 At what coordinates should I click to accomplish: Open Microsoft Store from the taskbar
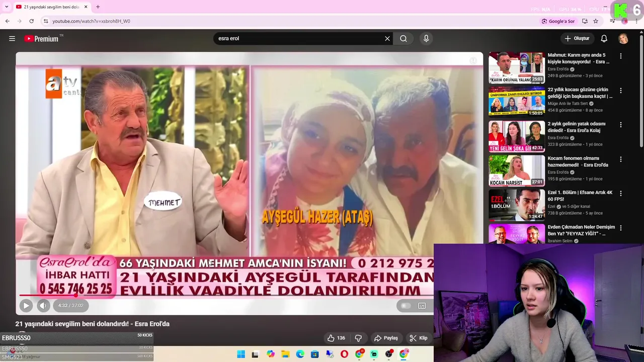[x=315, y=354]
